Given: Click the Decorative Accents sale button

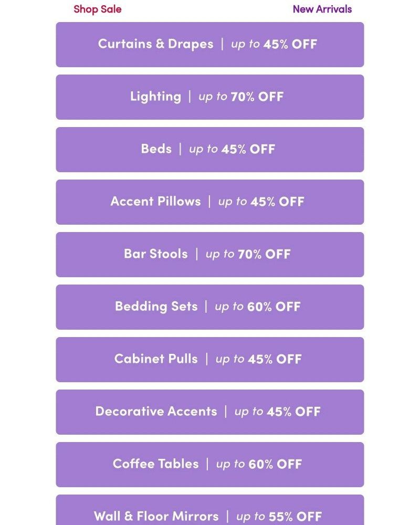Looking at the screenshot, I should click(210, 412).
